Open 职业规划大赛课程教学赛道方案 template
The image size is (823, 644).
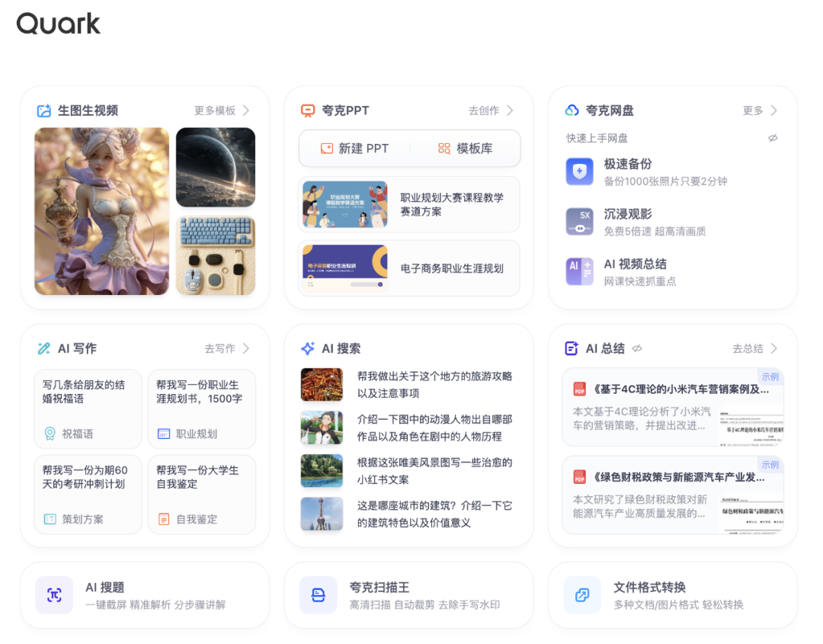[409, 205]
